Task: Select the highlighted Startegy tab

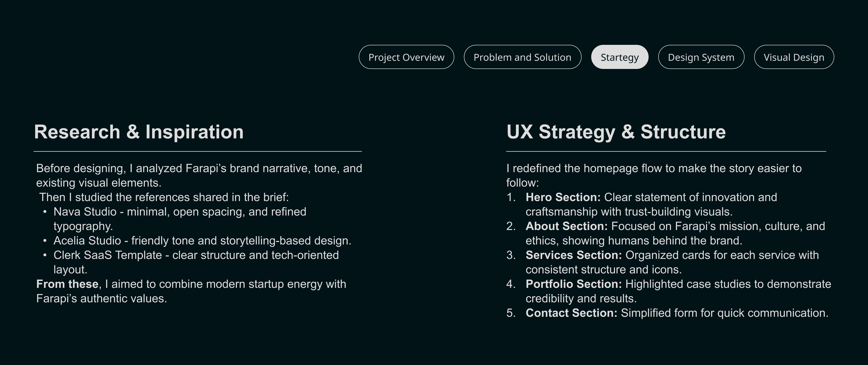Action: [x=619, y=57]
